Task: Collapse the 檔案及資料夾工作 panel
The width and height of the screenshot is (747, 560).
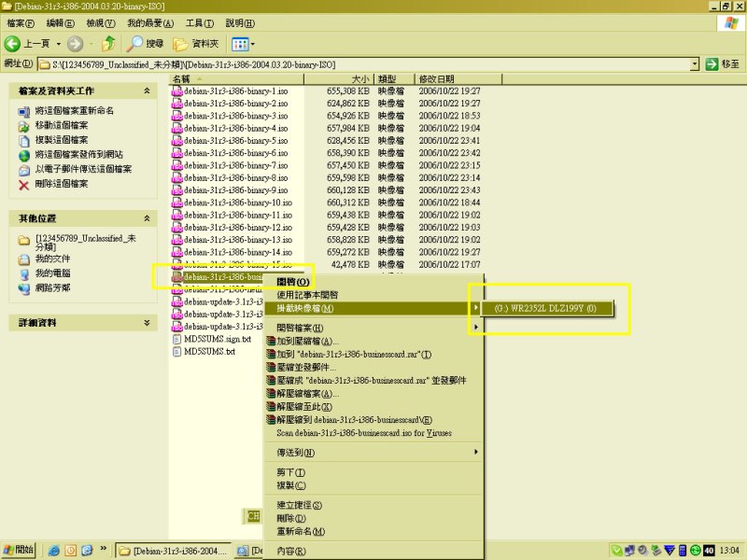Action: [148, 91]
